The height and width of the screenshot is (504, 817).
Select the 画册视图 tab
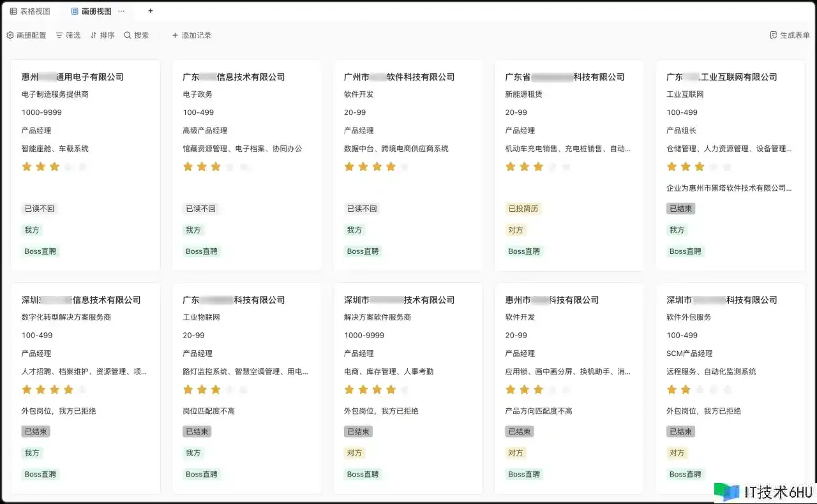tap(91, 11)
